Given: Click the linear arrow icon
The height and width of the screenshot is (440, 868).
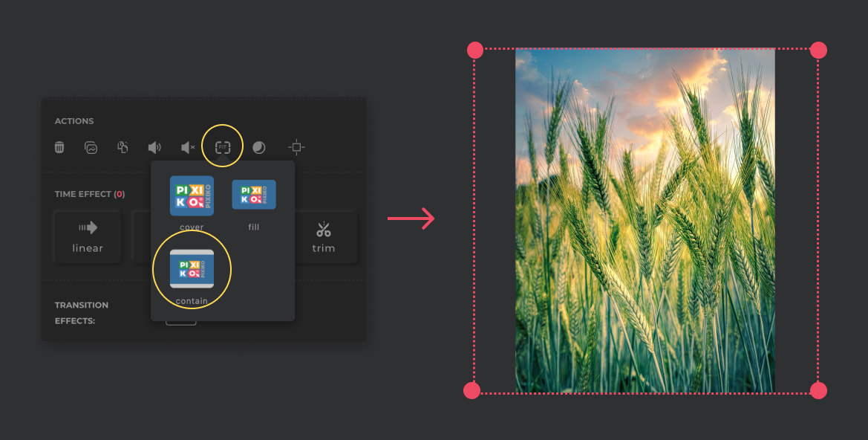Looking at the screenshot, I should [88, 227].
